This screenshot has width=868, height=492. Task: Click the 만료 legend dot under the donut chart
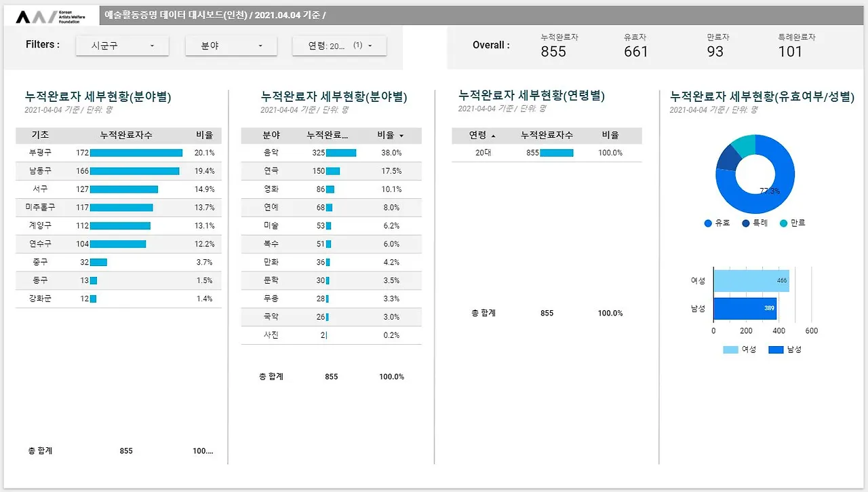click(783, 223)
